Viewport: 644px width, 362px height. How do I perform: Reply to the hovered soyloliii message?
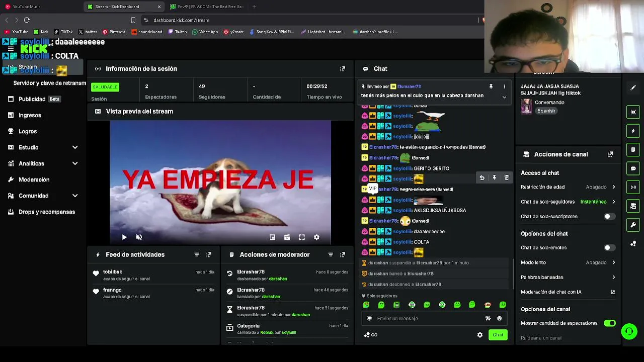click(482, 178)
